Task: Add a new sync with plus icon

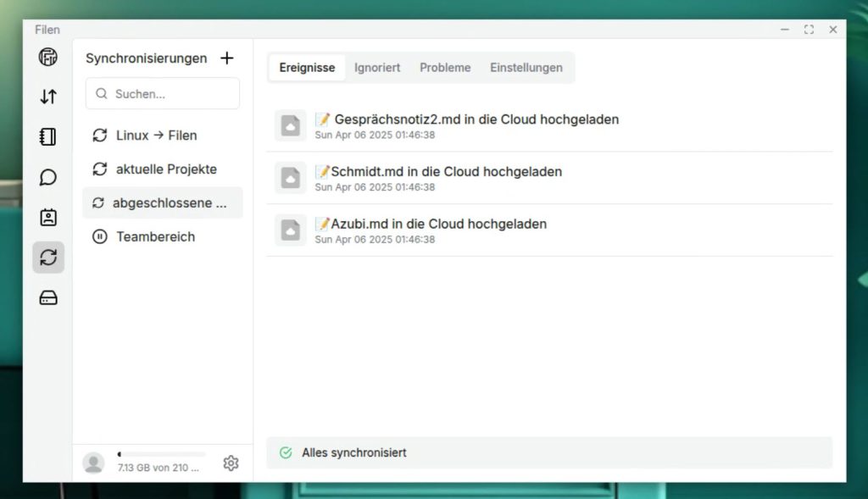Action: pos(226,58)
